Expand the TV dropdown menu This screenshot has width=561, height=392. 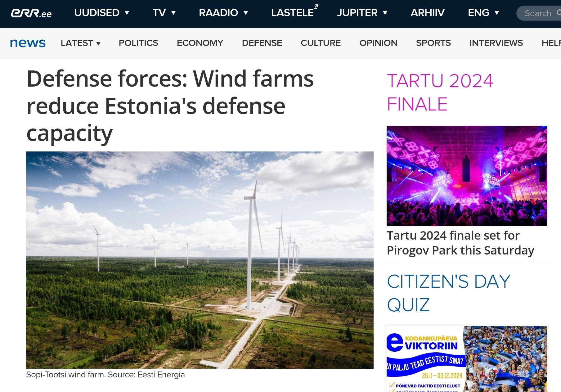164,13
